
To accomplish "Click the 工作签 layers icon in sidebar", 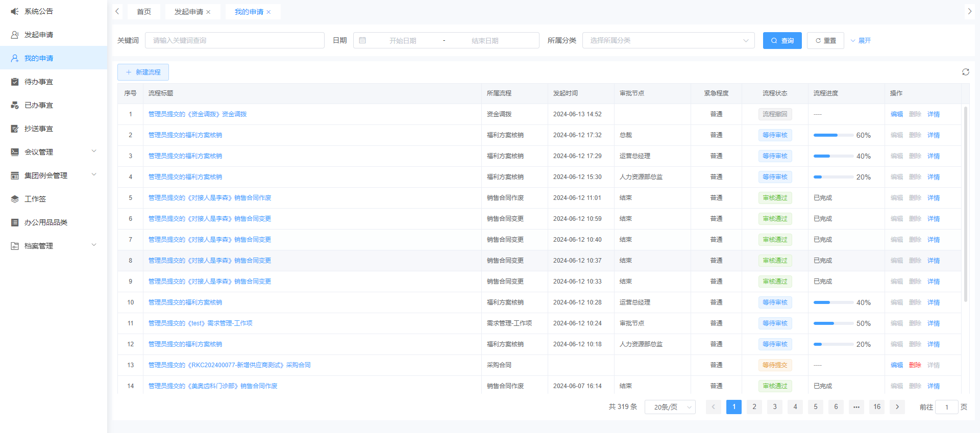I will pyautogui.click(x=15, y=199).
